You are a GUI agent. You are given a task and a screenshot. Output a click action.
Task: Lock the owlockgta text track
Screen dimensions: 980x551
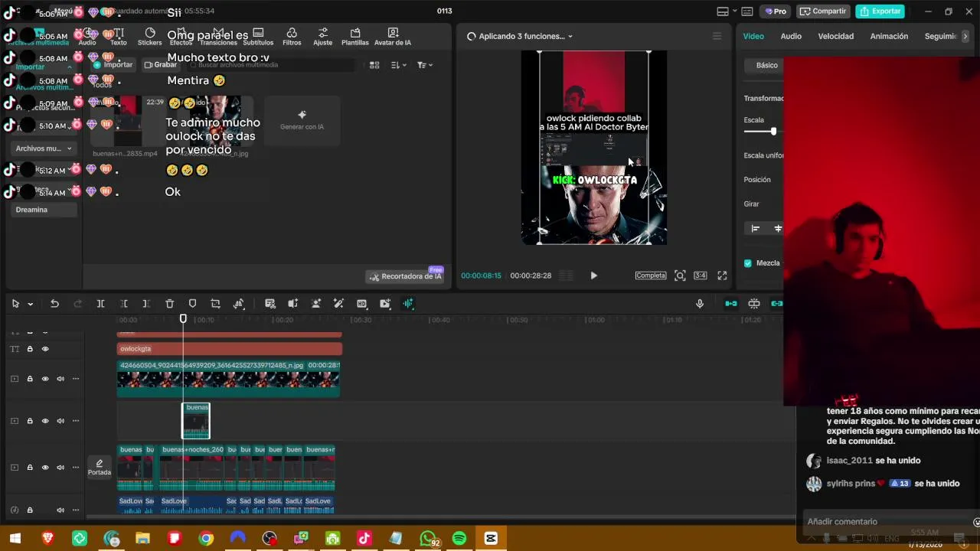click(x=30, y=349)
